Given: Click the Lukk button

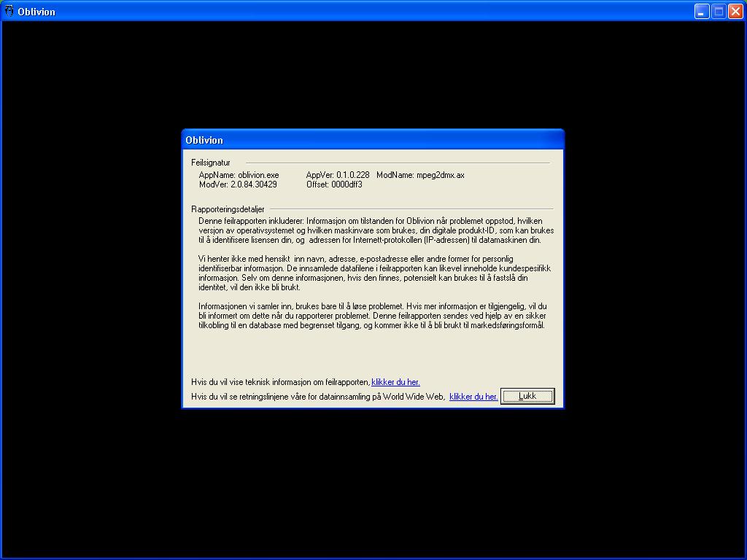Looking at the screenshot, I should (x=527, y=396).
